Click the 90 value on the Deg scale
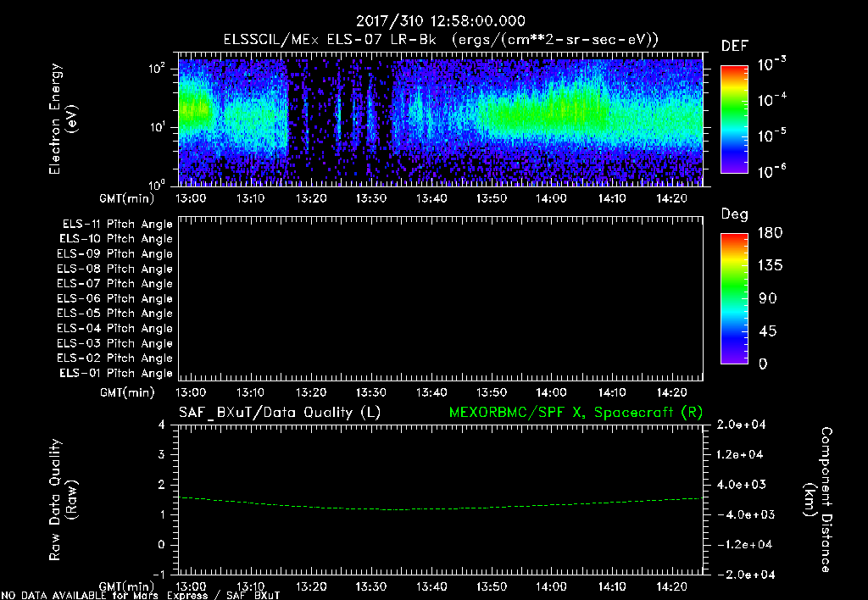 click(x=768, y=299)
